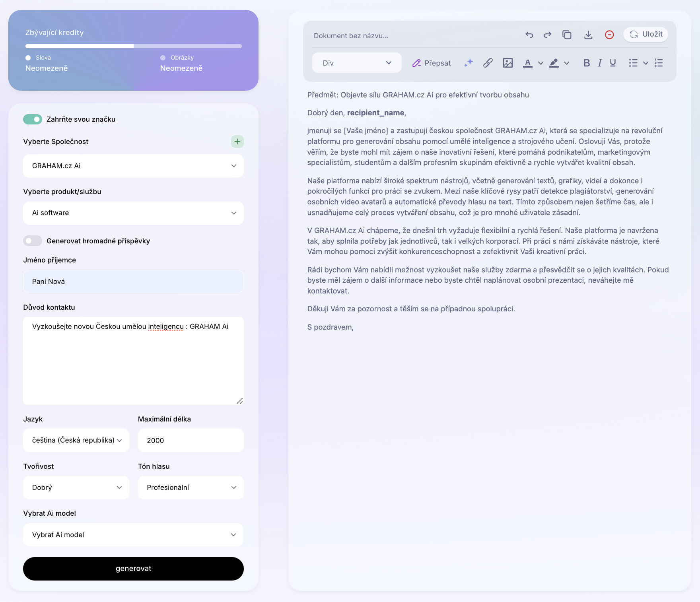The height and width of the screenshot is (602, 700).
Task: Toggle bold formatting
Action: pos(587,63)
